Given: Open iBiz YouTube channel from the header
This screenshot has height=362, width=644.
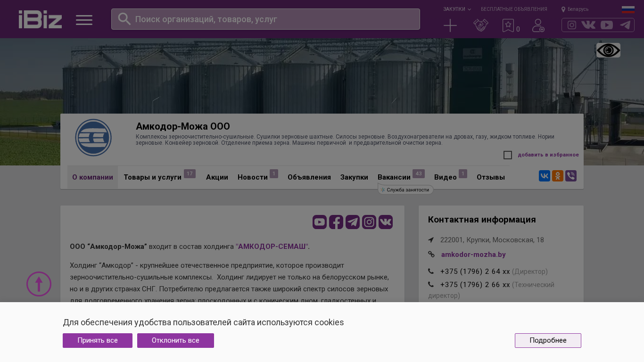Looking at the screenshot, I should point(607,25).
